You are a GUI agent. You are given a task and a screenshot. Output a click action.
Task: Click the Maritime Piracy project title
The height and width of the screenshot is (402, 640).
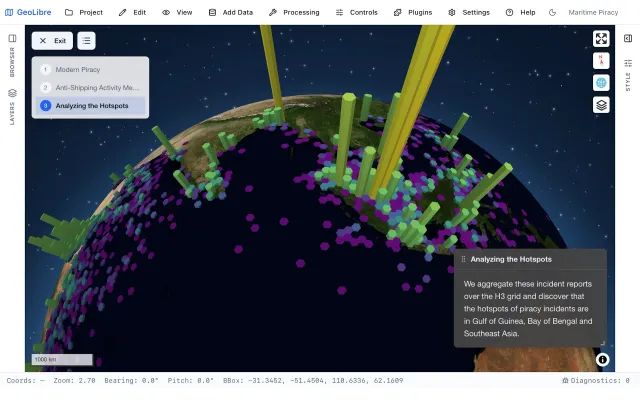coord(593,12)
